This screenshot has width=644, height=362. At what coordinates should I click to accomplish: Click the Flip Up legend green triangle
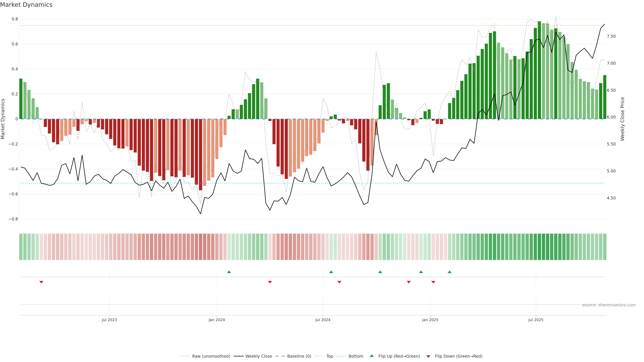(x=372, y=356)
